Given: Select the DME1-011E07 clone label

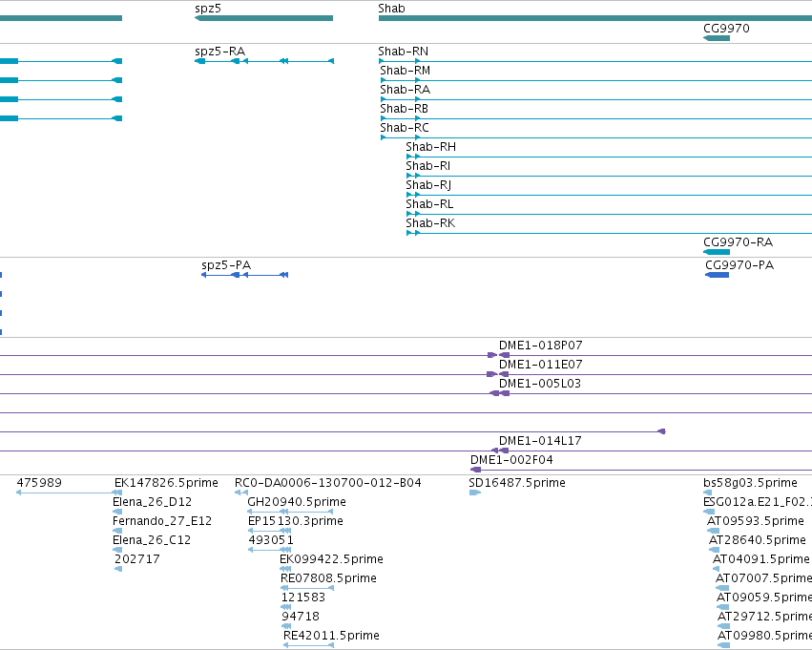Looking at the screenshot, I should tap(541, 365).
